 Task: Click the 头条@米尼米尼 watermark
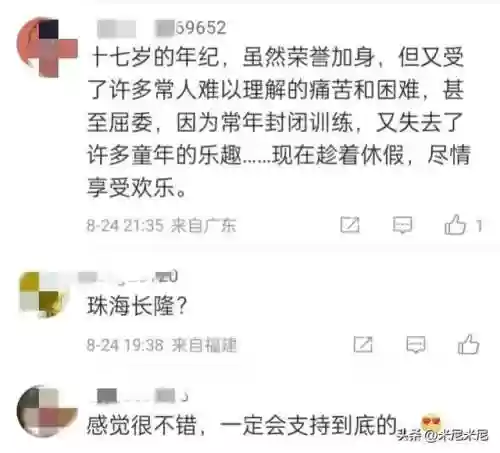443,435
